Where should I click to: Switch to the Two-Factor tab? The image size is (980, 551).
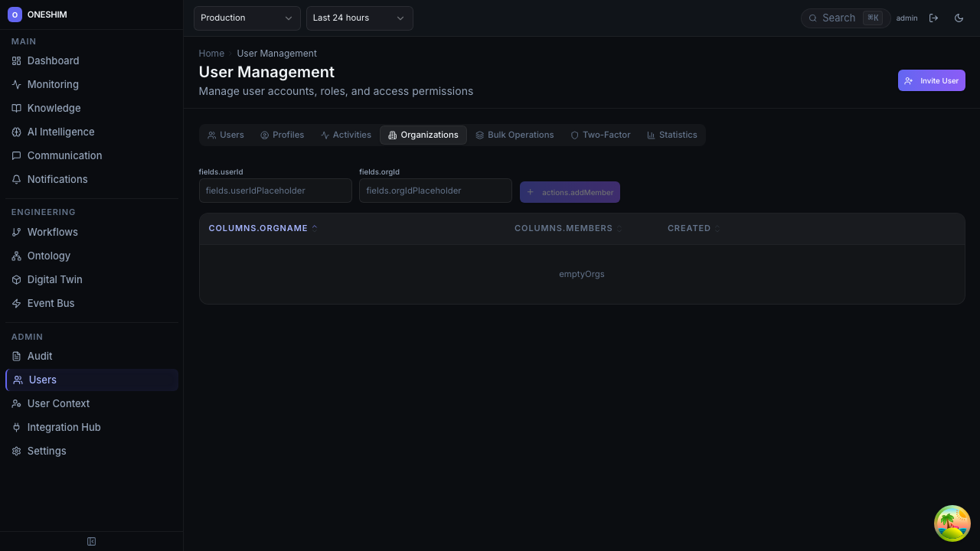pyautogui.click(x=600, y=135)
